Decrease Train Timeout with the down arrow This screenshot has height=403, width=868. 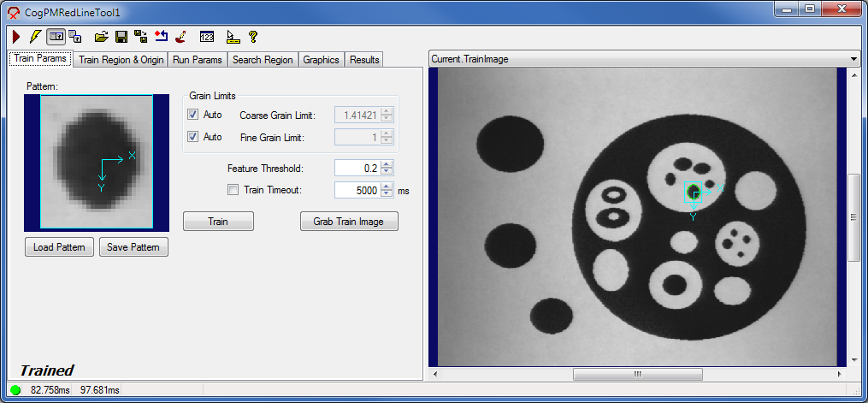tap(387, 194)
